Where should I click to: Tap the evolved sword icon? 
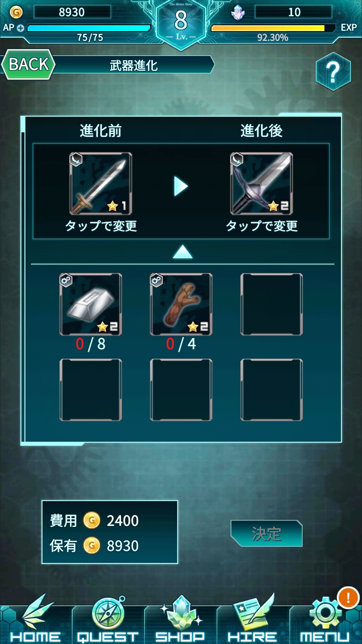[x=261, y=184]
